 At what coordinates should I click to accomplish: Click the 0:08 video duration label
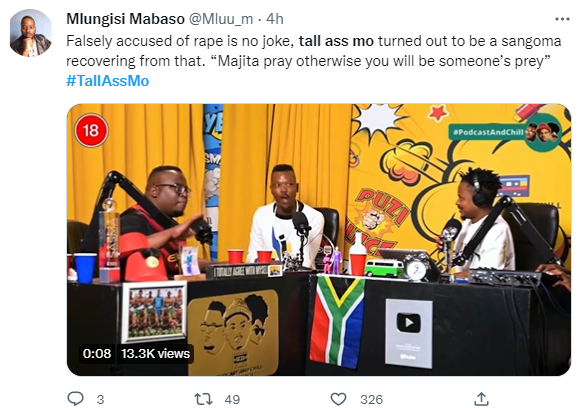coord(97,353)
